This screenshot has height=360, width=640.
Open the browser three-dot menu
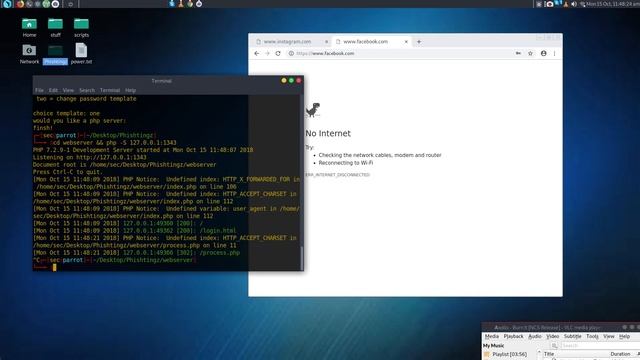click(554, 53)
